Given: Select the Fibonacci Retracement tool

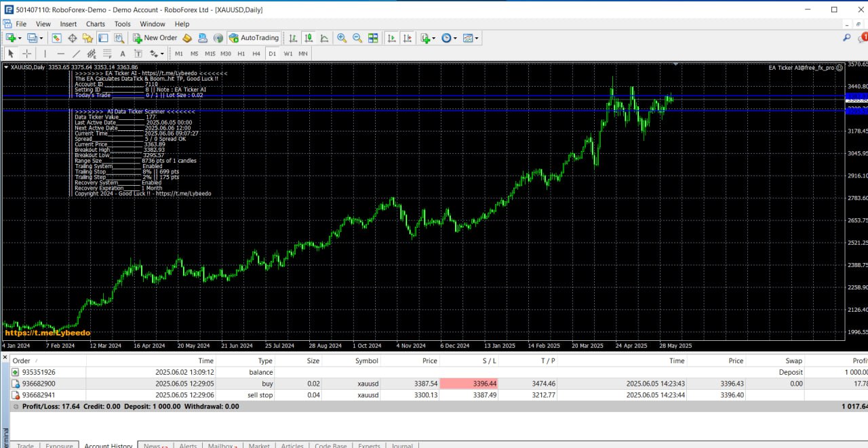Looking at the screenshot, I should click(x=106, y=54).
